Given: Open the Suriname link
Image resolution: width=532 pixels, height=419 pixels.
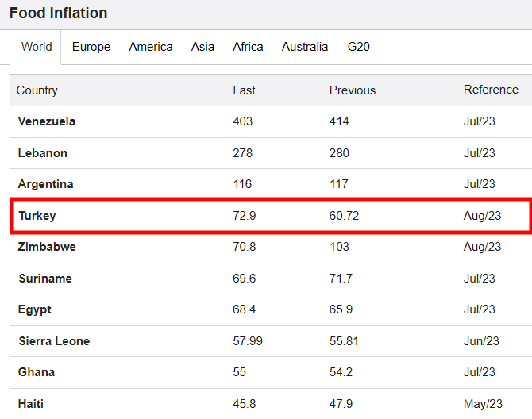Looking at the screenshot, I should coord(45,279).
